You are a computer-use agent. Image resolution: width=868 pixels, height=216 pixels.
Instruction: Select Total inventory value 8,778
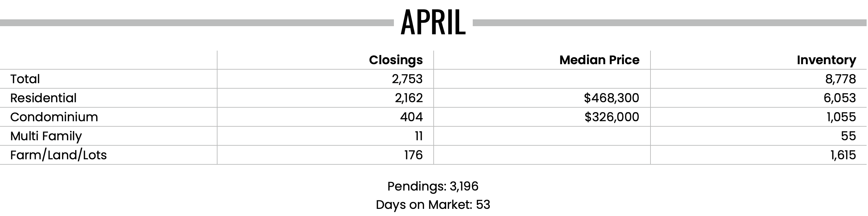[x=840, y=79]
